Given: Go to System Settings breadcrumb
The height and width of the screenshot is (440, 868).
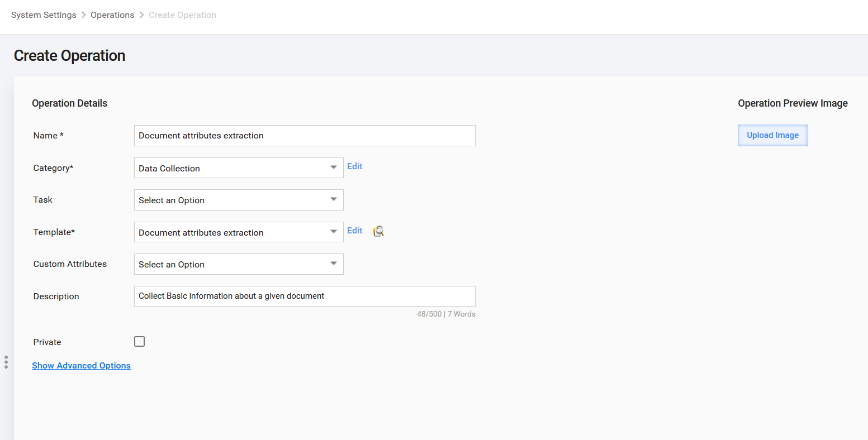Looking at the screenshot, I should point(44,15).
